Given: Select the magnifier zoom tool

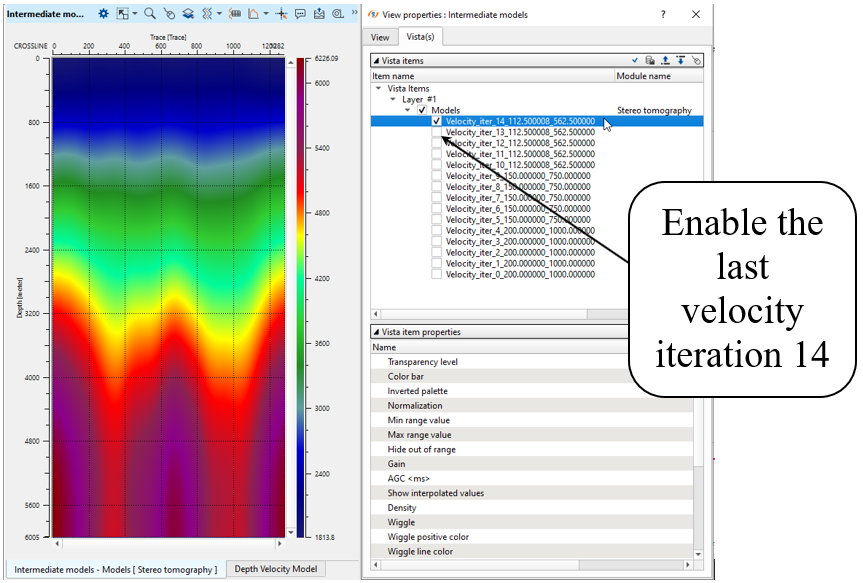Looking at the screenshot, I should 149,14.
